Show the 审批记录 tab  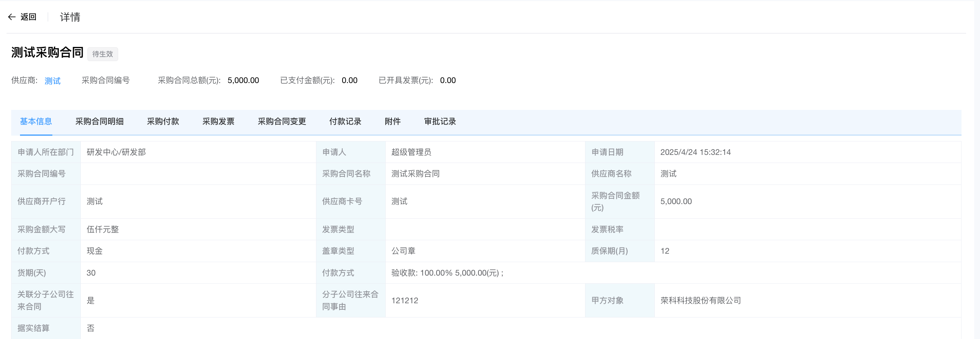point(440,121)
